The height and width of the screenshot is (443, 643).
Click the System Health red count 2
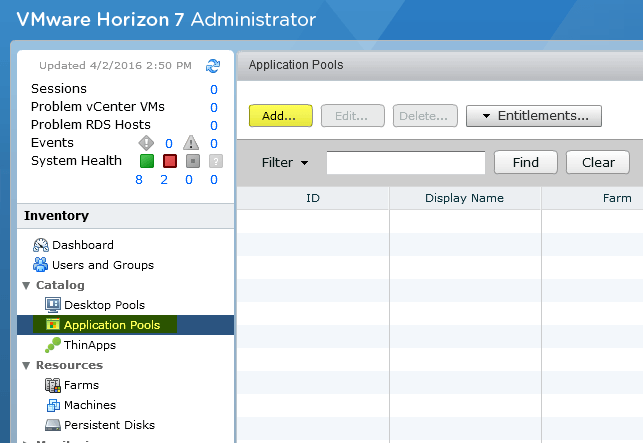(x=164, y=180)
